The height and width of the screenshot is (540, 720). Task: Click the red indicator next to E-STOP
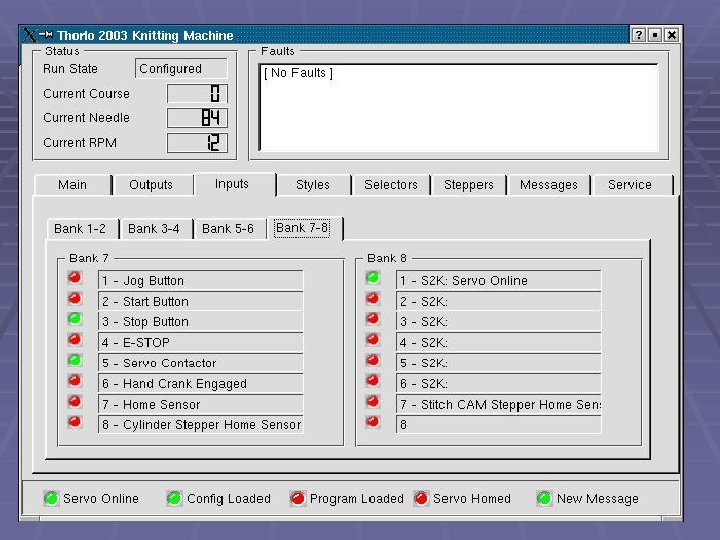pos(75,340)
